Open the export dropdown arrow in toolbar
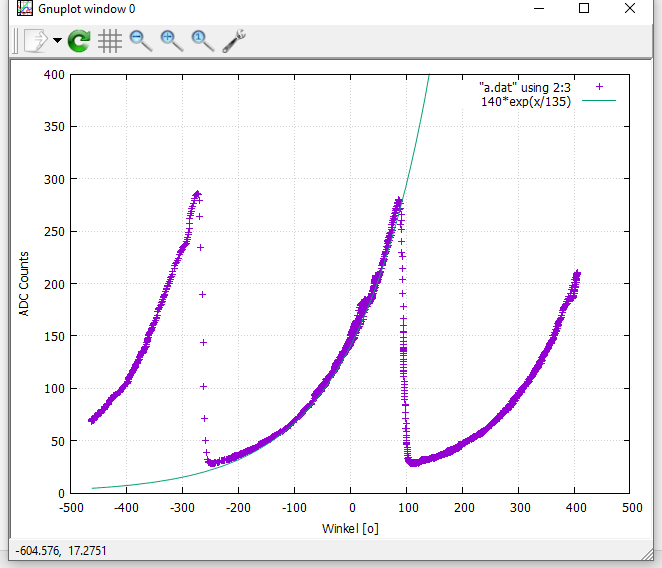 (57, 41)
